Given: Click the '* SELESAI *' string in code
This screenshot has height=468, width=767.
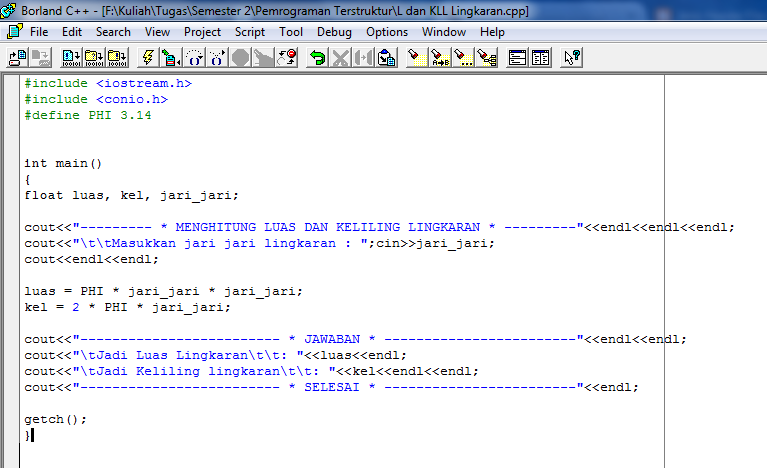Looking at the screenshot, I should click(x=332, y=387).
